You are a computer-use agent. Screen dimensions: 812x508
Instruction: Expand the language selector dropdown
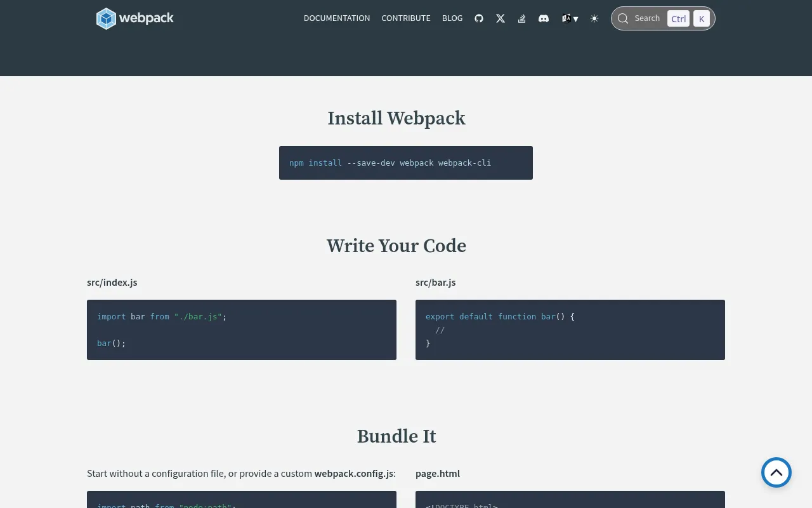[570, 18]
